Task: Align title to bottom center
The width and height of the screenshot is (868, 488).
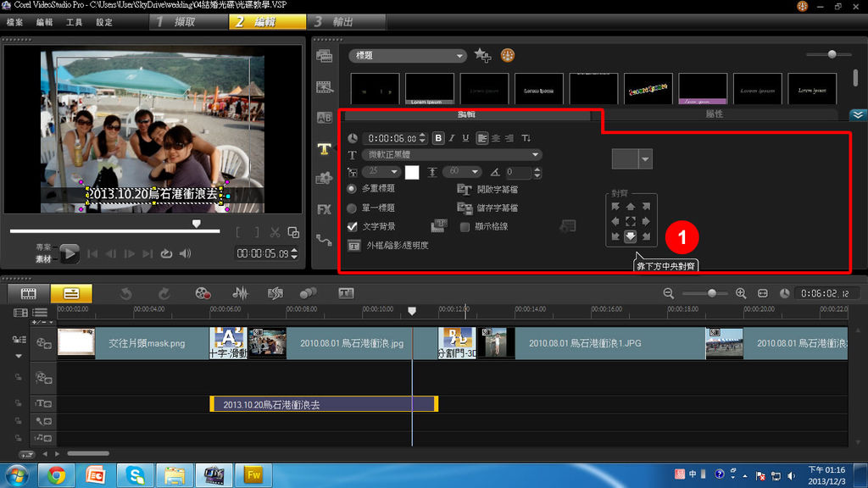Action: pos(631,237)
